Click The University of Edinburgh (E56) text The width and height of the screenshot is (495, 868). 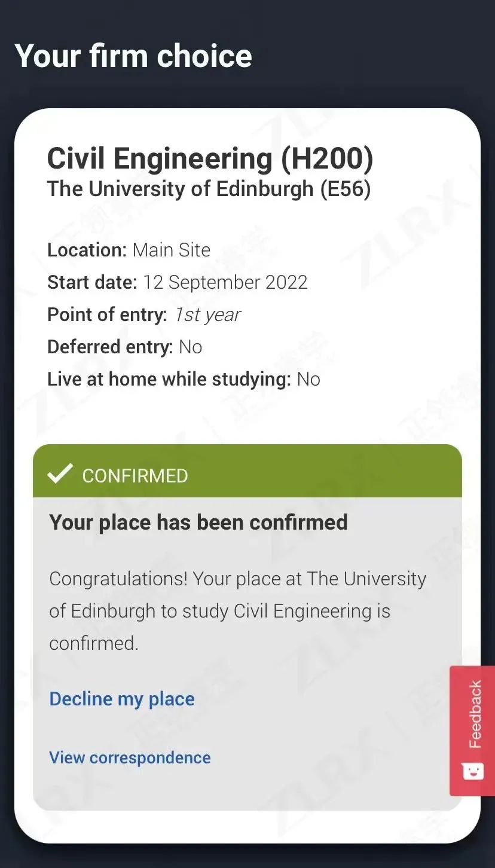tap(209, 189)
